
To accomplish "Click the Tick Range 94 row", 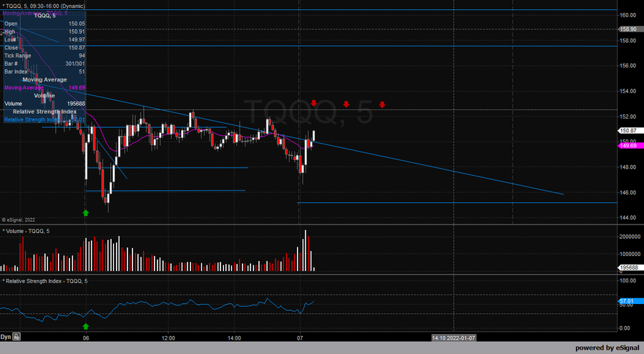I will click(x=45, y=56).
